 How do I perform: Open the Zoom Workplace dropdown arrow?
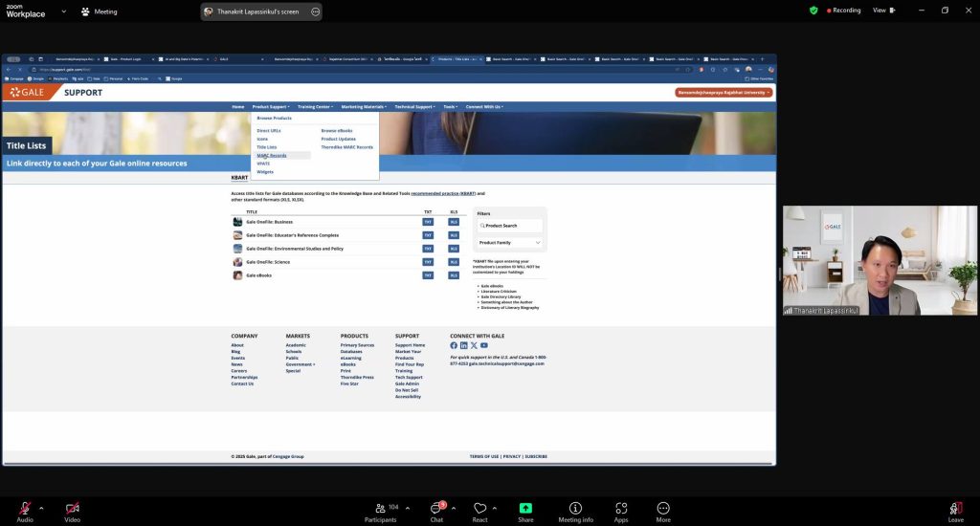tap(64, 11)
